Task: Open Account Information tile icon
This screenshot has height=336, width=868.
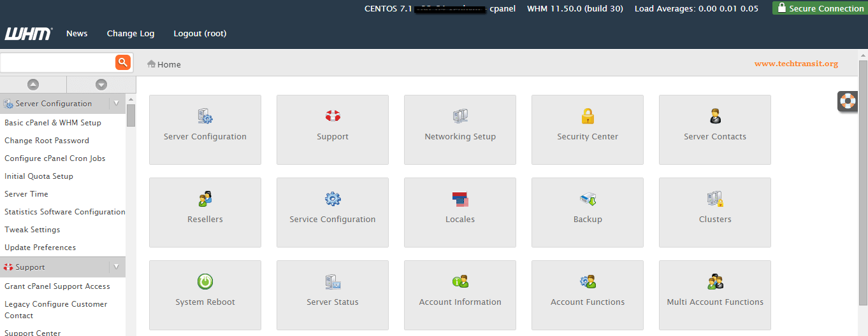Action: 460,281
